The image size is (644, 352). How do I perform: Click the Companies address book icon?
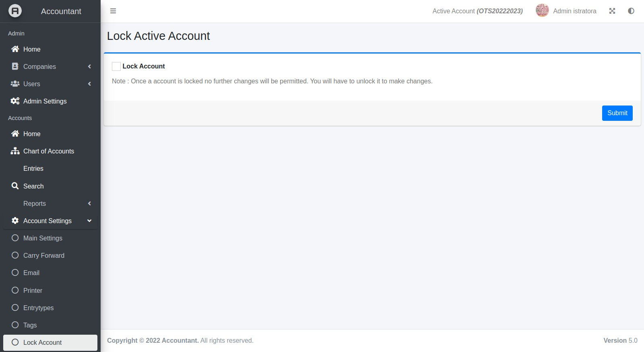click(x=15, y=66)
